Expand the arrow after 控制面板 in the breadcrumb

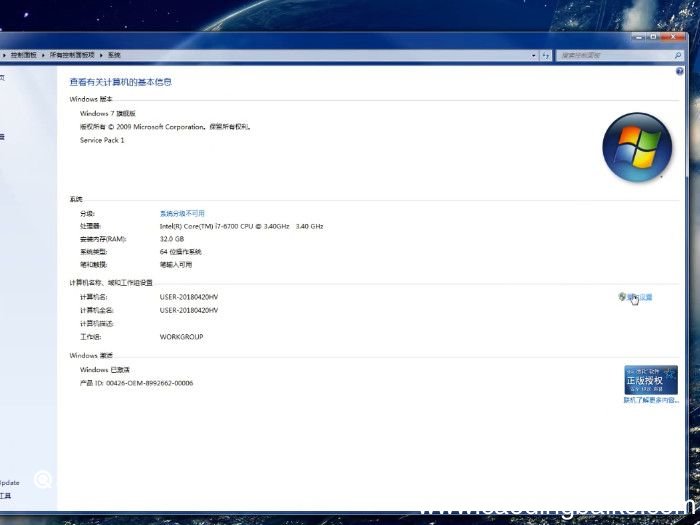pyautogui.click(x=43, y=55)
